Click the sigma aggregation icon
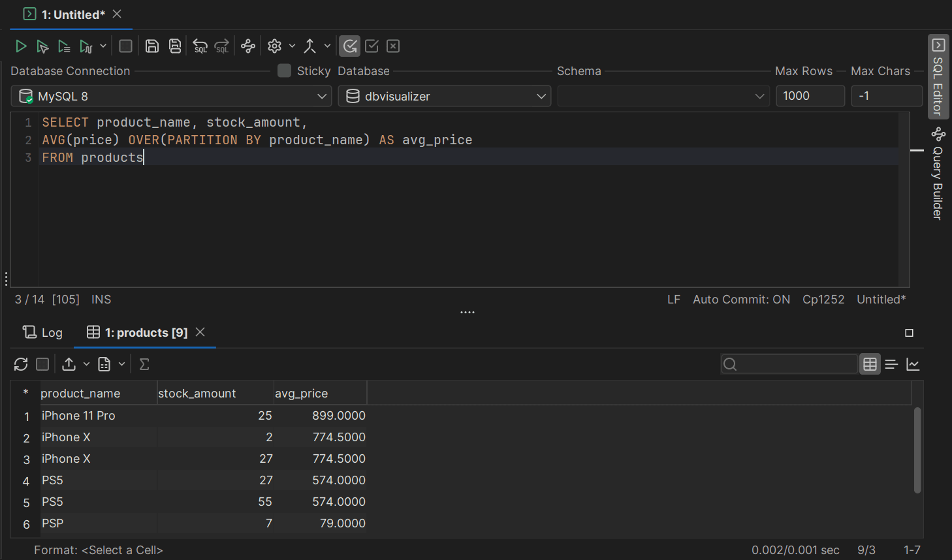The height and width of the screenshot is (560, 952). tap(144, 364)
